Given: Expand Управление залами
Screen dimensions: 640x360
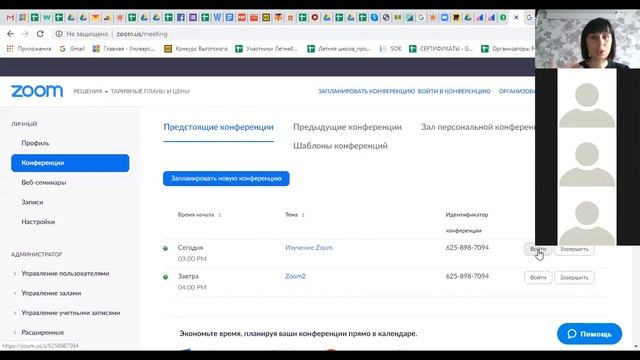Looking at the screenshot, I should tap(51, 293).
